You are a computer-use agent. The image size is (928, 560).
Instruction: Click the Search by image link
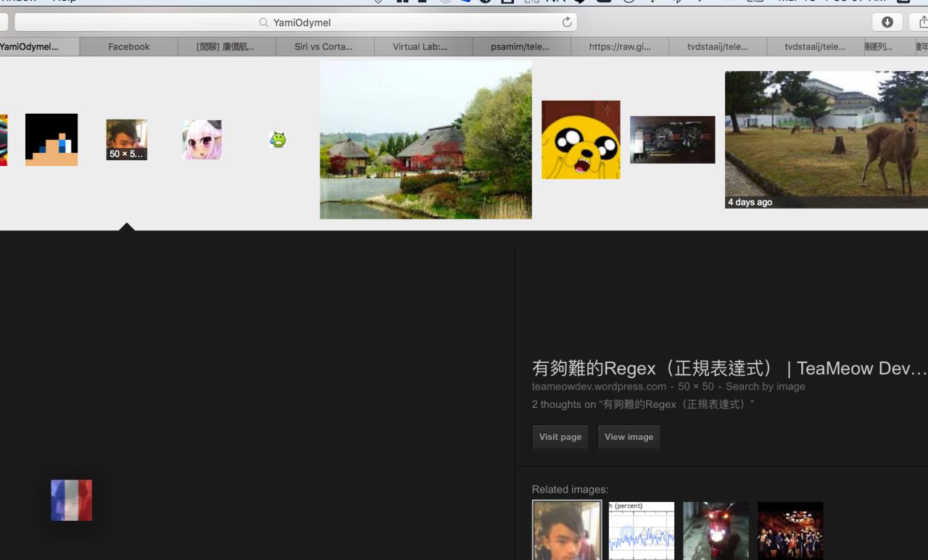[x=766, y=387]
